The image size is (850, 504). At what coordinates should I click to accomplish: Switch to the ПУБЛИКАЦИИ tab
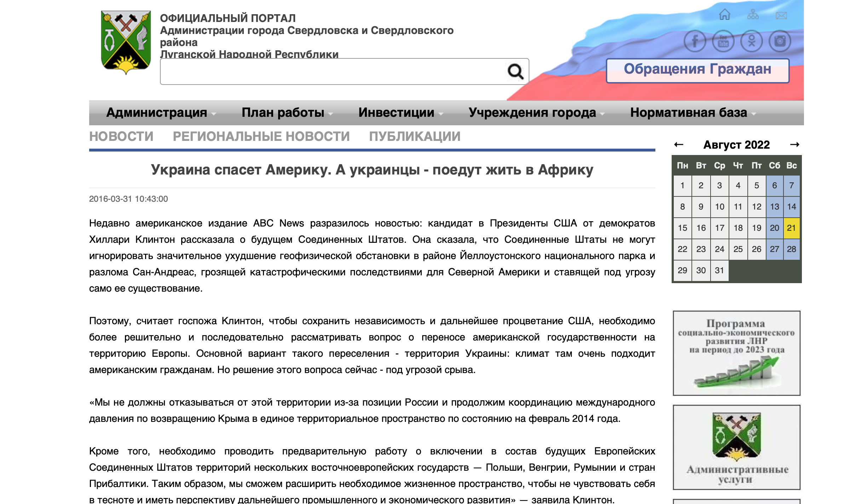tap(415, 136)
